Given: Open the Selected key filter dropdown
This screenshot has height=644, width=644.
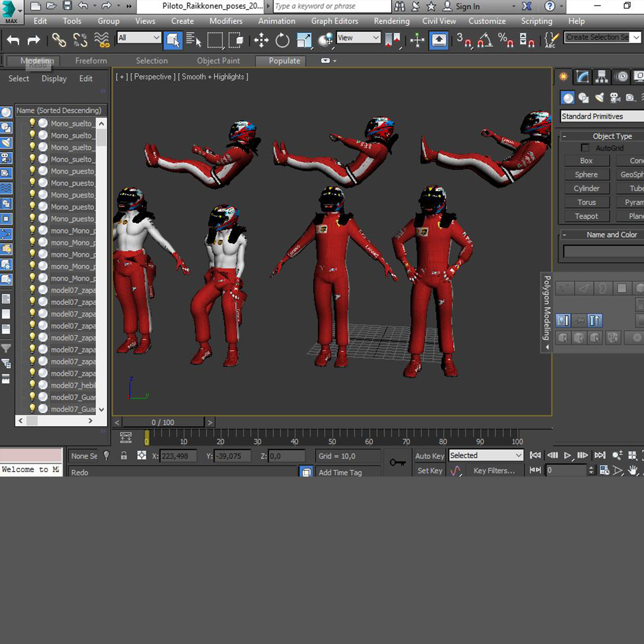Looking at the screenshot, I should (x=486, y=455).
